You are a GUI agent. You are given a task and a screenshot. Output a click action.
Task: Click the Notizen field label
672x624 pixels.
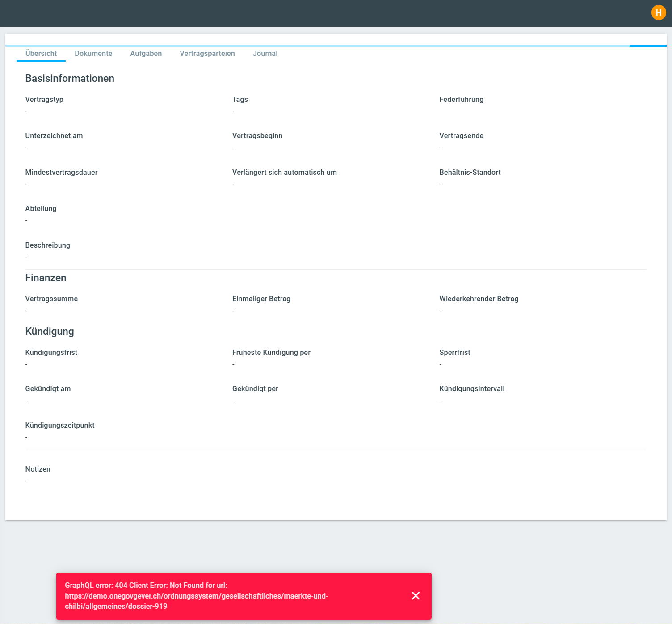coord(38,469)
